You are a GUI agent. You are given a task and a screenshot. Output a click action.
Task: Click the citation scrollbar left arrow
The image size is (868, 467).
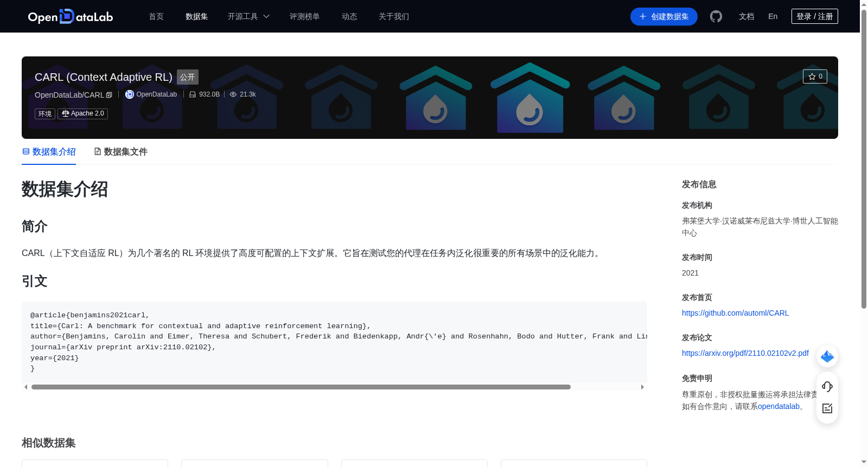pyautogui.click(x=25, y=387)
